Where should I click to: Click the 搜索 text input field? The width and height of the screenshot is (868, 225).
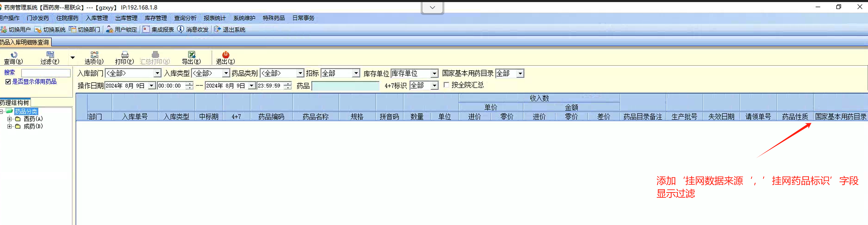(x=46, y=73)
